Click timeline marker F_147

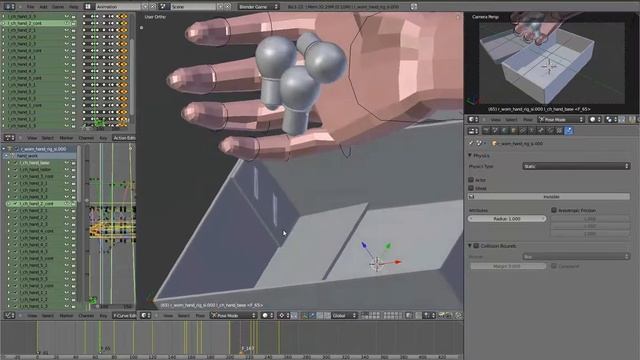247,349
